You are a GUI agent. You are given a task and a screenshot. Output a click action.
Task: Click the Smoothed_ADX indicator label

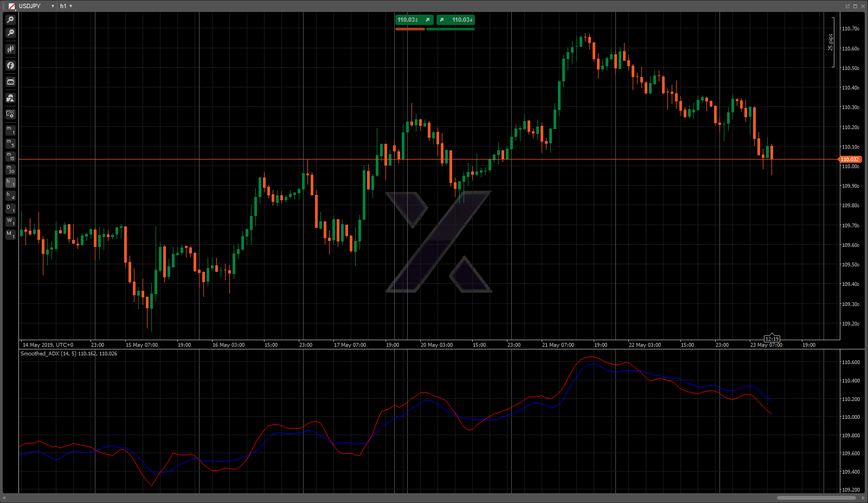pos(68,354)
